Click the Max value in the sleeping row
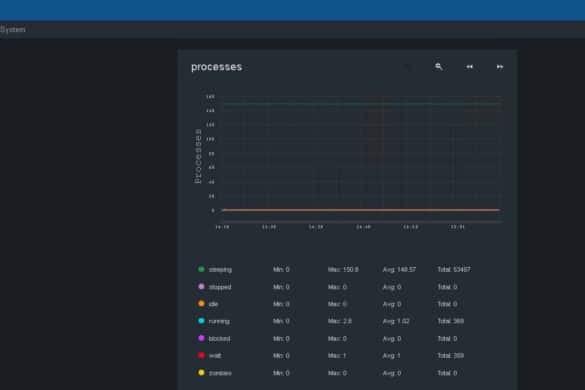This screenshot has width=585, height=390. 343,269
